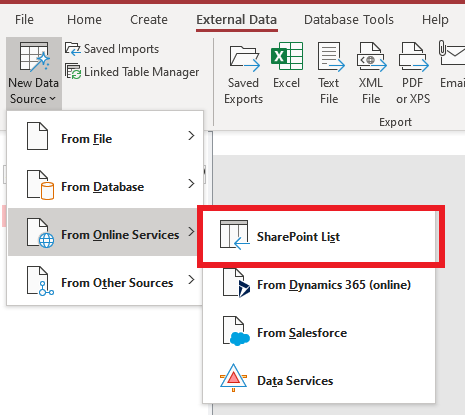Open Linked Table Manager

click(x=132, y=72)
